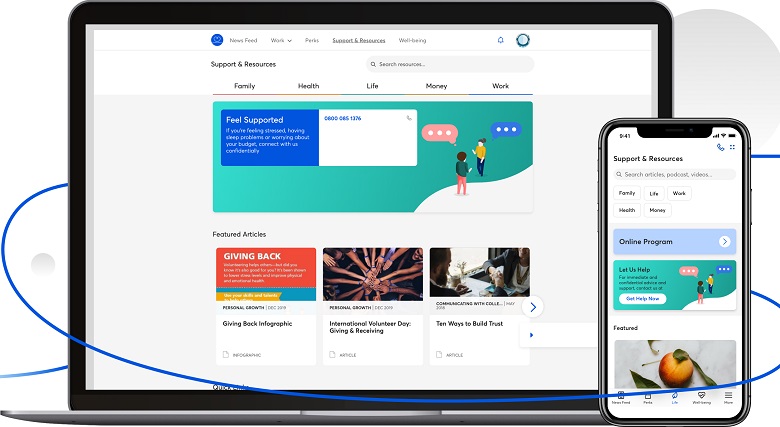
Task: Tap the grid menu icon on mobile app
Action: [732, 147]
